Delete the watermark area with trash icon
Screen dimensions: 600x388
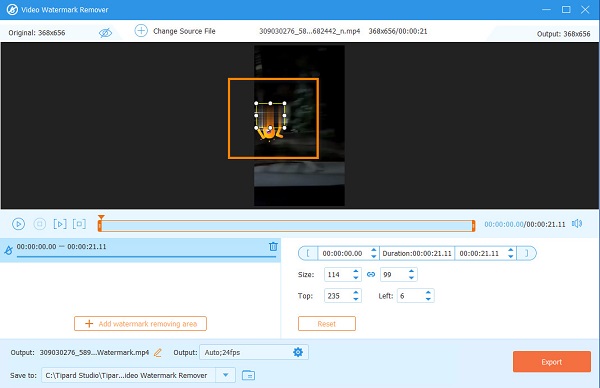[x=273, y=246]
